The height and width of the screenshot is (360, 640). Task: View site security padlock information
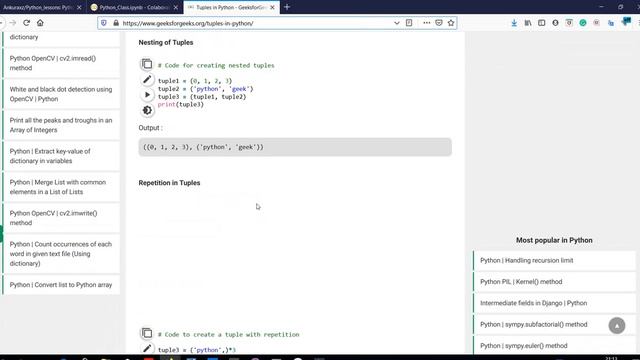pos(116,23)
